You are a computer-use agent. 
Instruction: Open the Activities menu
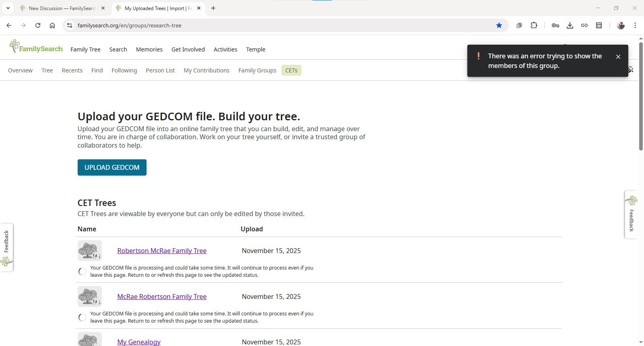tap(225, 49)
